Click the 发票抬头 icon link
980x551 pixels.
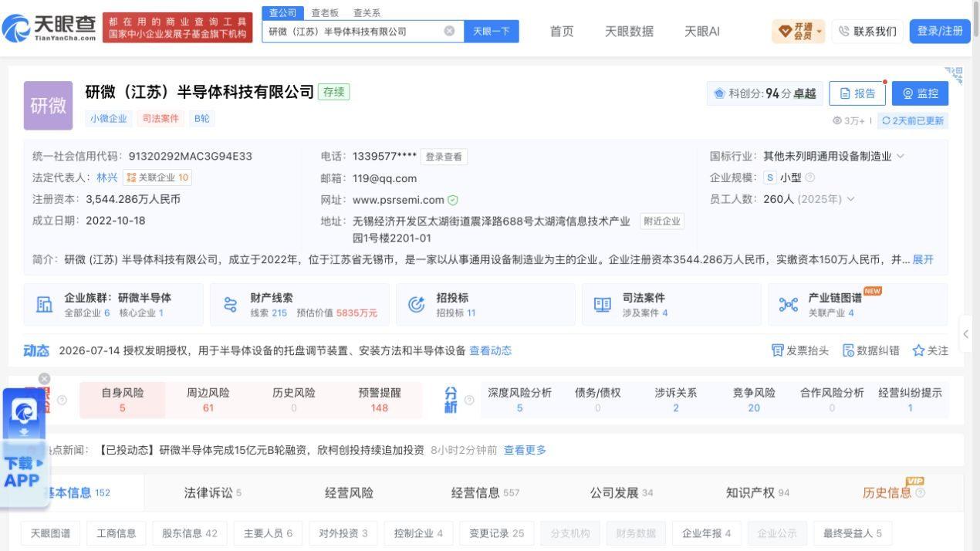(x=799, y=350)
